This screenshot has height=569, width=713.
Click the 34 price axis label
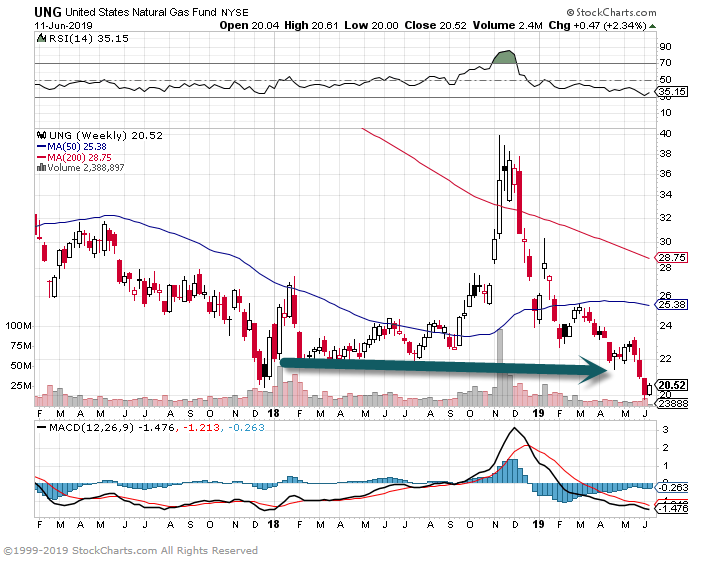tap(665, 195)
